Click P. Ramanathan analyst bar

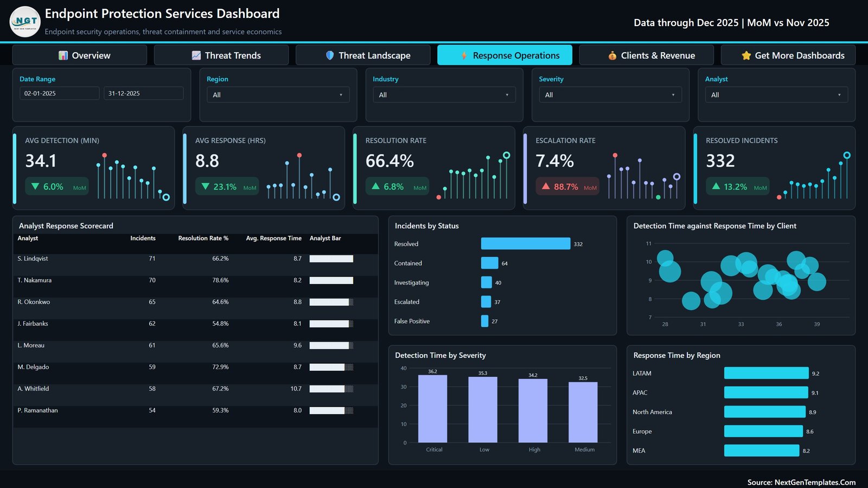[x=331, y=410]
